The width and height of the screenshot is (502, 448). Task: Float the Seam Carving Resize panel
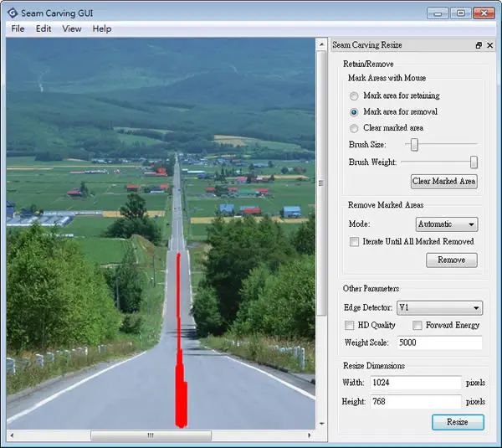pos(479,45)
